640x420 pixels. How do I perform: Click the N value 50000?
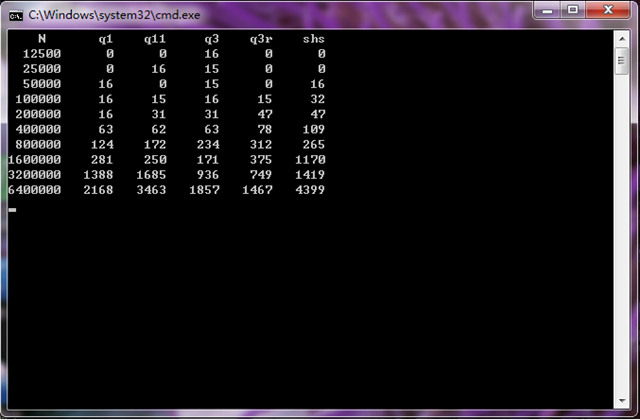tap(42, 84)
